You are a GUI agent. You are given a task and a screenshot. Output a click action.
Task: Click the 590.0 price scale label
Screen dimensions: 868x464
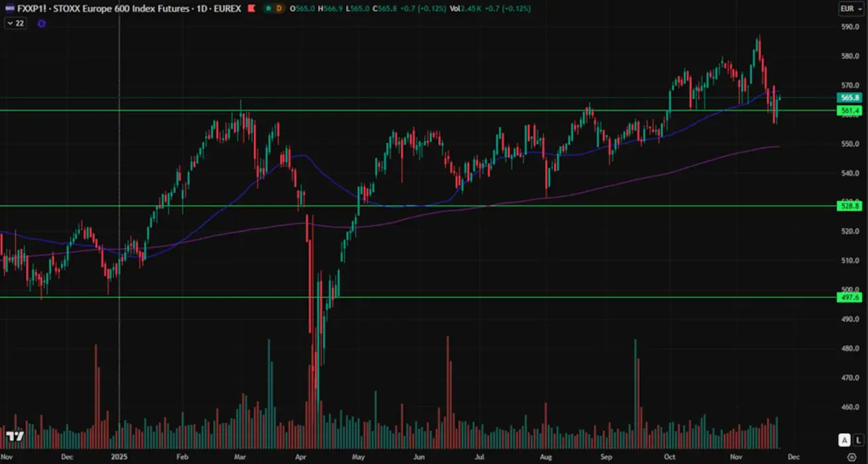point(849,27)
